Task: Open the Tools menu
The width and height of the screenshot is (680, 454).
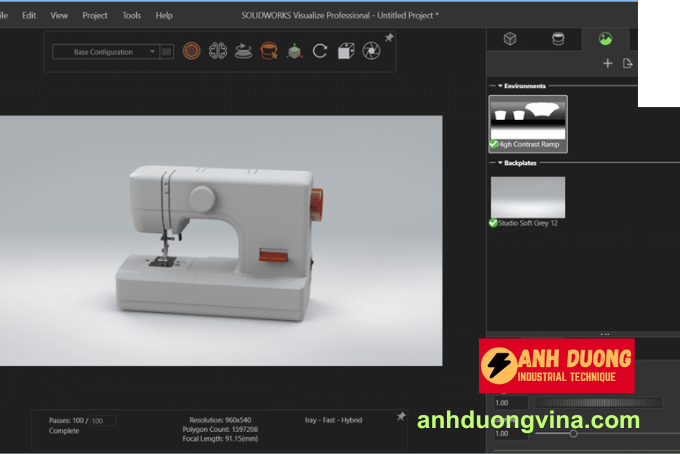Action: click(131, 15)
